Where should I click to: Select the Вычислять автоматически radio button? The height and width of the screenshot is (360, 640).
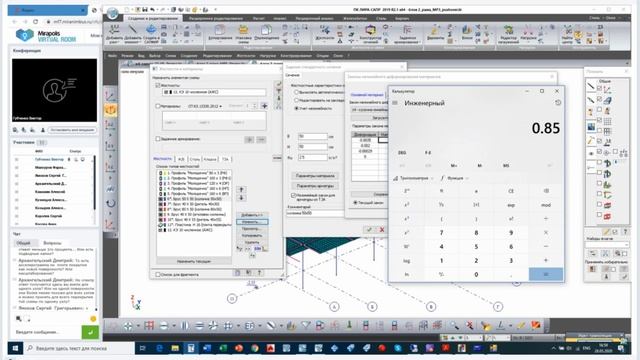tap(296, 92)
